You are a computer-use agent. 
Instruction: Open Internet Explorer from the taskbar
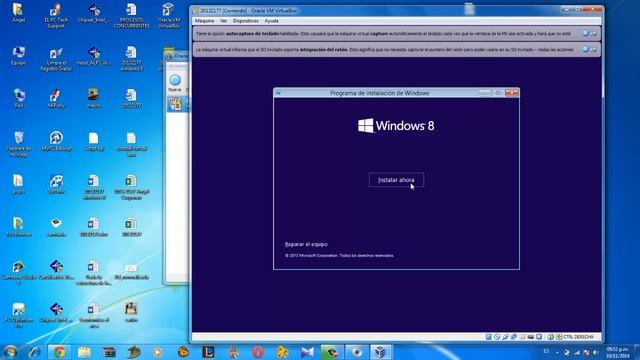click(34, 352)
